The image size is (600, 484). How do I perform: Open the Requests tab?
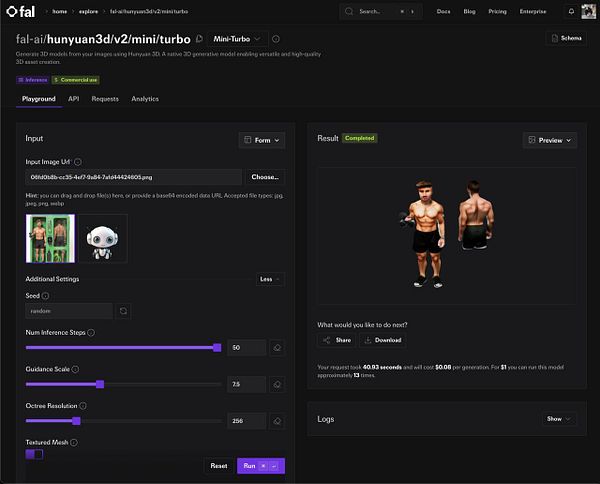click(105, 99)
